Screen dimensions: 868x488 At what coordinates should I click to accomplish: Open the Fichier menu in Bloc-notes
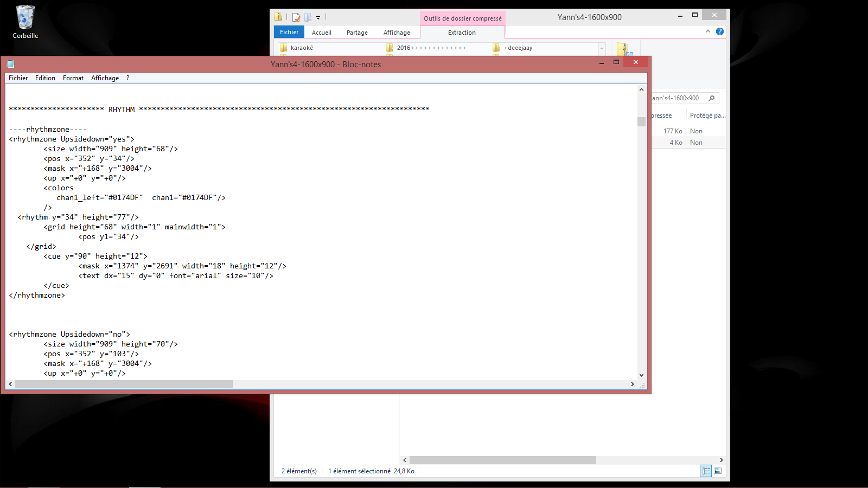18,78
